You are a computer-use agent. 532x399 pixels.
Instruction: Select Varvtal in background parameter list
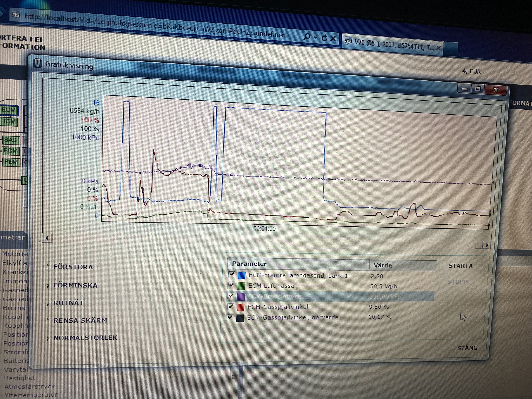(x=16, y=369)
